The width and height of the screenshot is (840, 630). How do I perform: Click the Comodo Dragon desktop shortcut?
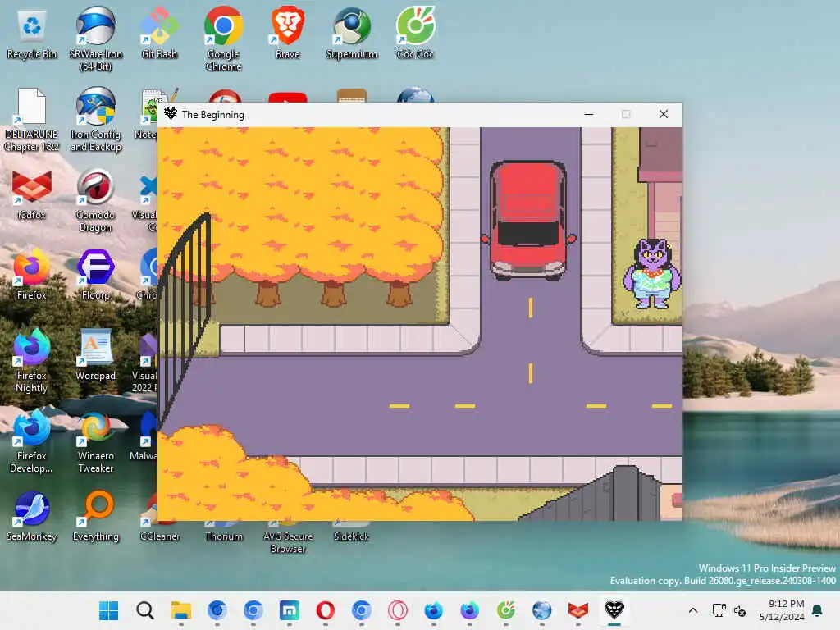[x=96, y=200]
